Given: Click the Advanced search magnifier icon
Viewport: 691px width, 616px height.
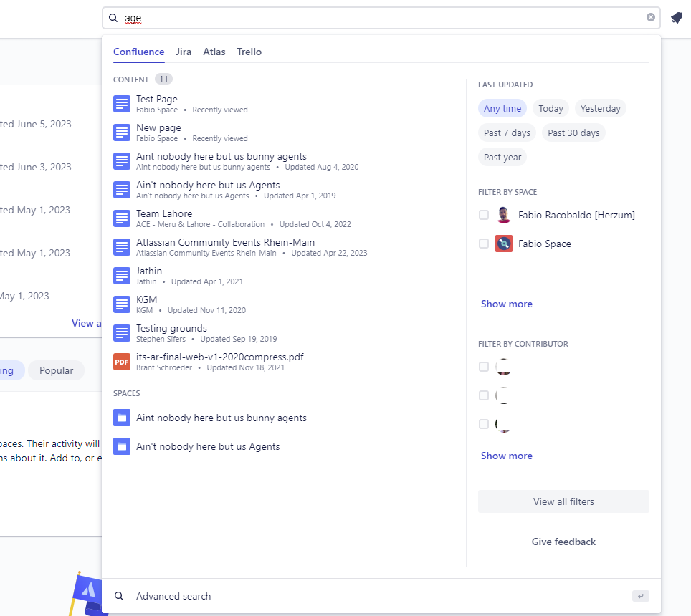Looking at the screenshot, I should click(x=119, y=596).
